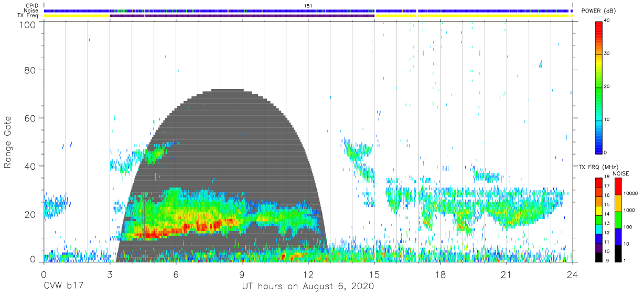Click the green 100-1000 swatch in NOISE legend
This screenshot has width=644, height=297.
point(617,219)
